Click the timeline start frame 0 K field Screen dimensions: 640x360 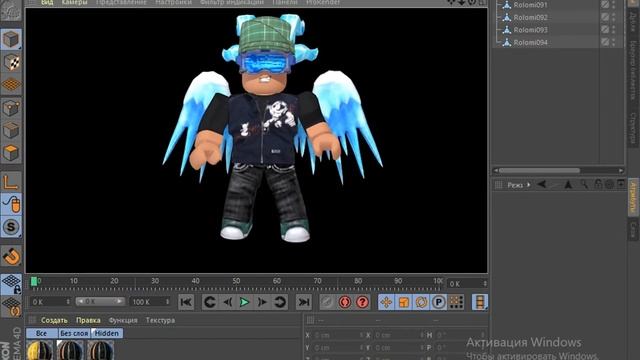(50, 302)
